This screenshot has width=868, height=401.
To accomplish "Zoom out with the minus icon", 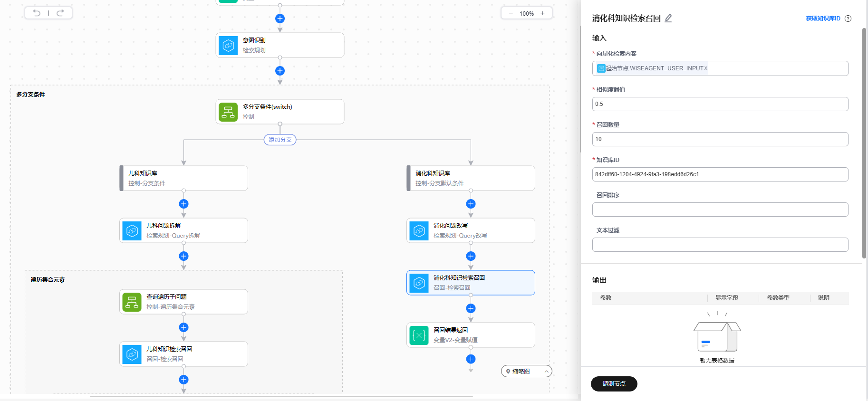I will (x=511, y=13).
